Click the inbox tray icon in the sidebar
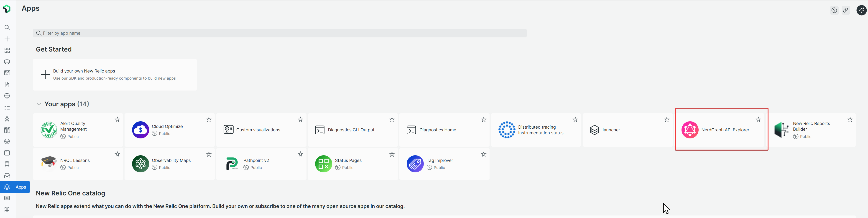 [x=7, y=176]
